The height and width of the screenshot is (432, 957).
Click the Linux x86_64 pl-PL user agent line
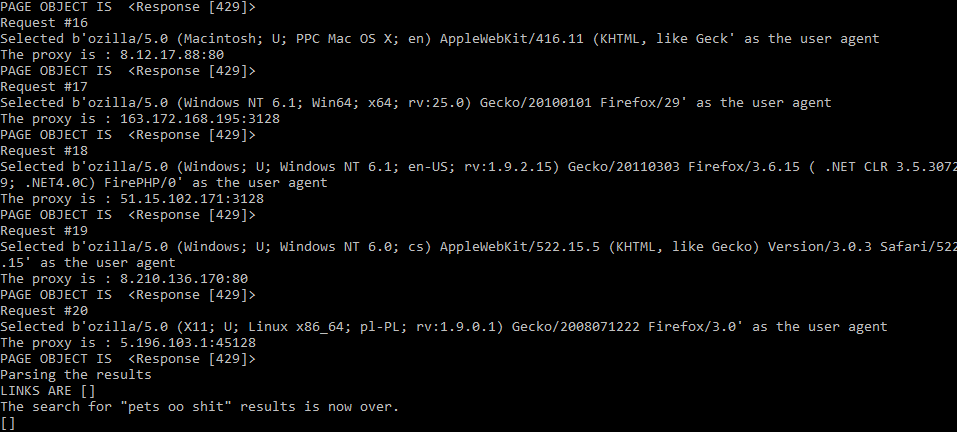click(444, 326)
